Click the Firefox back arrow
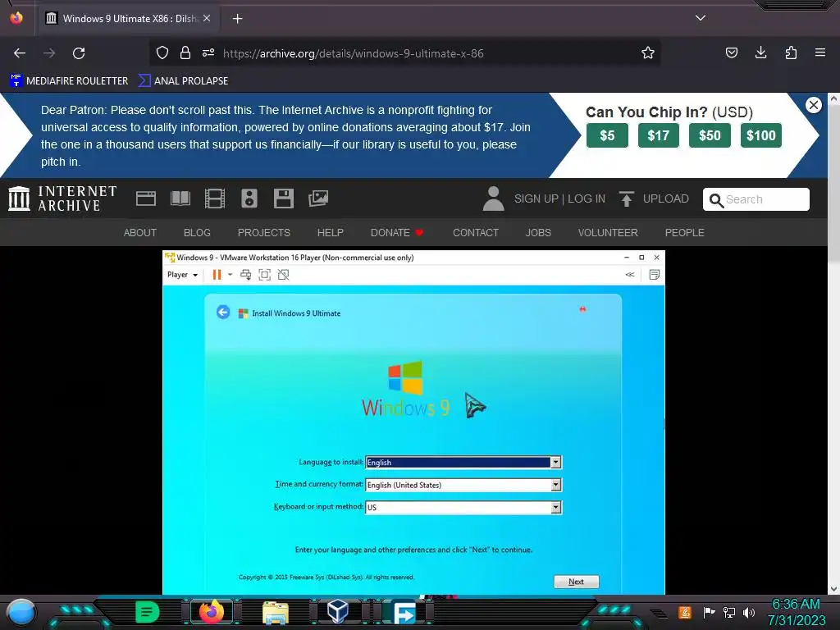 (20, 53)
